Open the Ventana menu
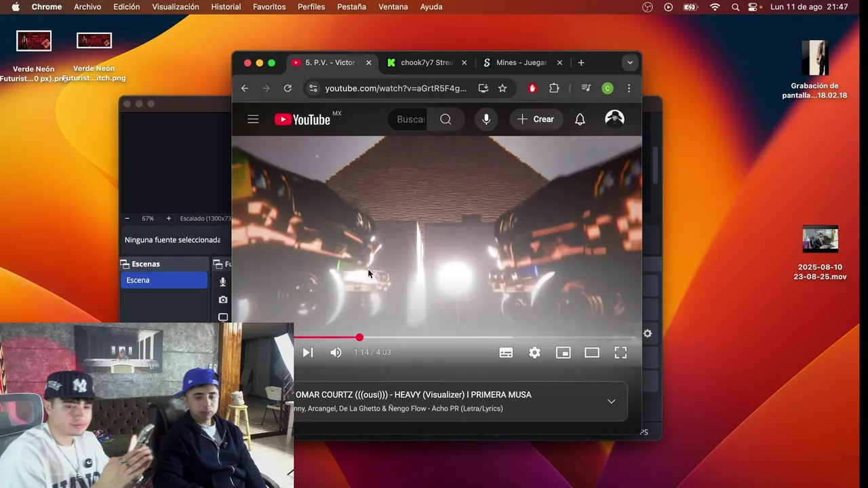 click(393, 7)
